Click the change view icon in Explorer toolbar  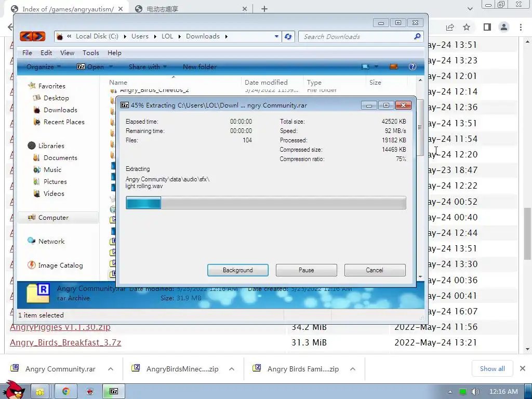(x=365, y=66)
